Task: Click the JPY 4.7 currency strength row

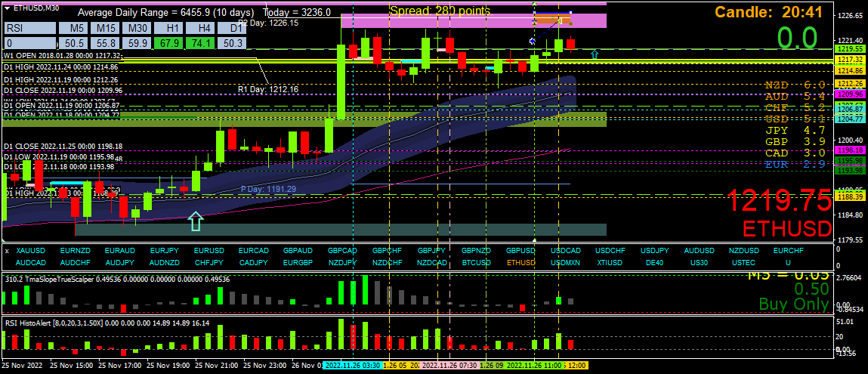Action: [x=795, y=130]
